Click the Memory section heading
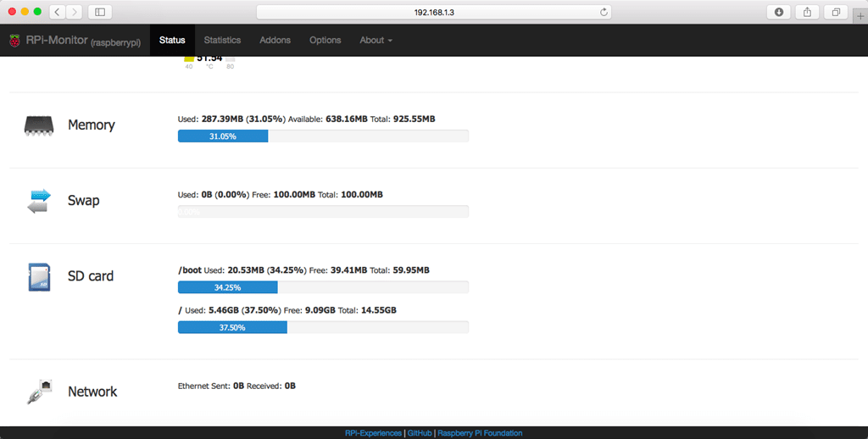 click(x=92, y=125)
